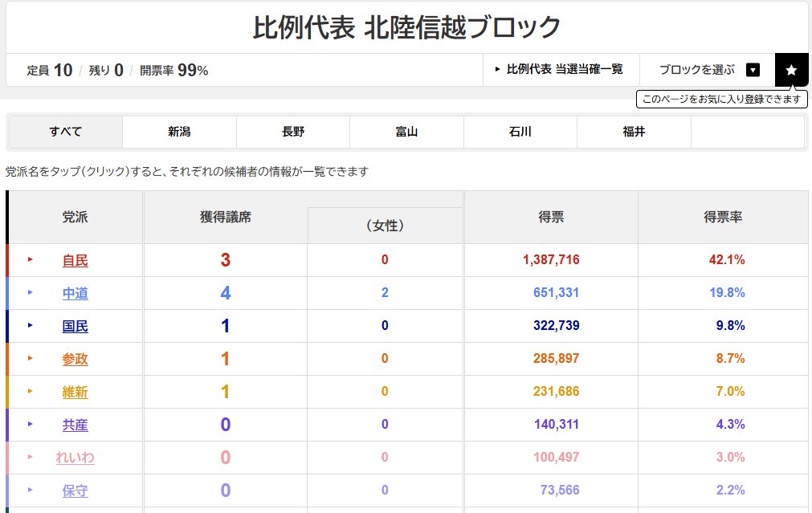Image resolution: width=812 pixels, height=513 pixels.
Task: Click the 100,497 vote count
Action: [557, 457]
